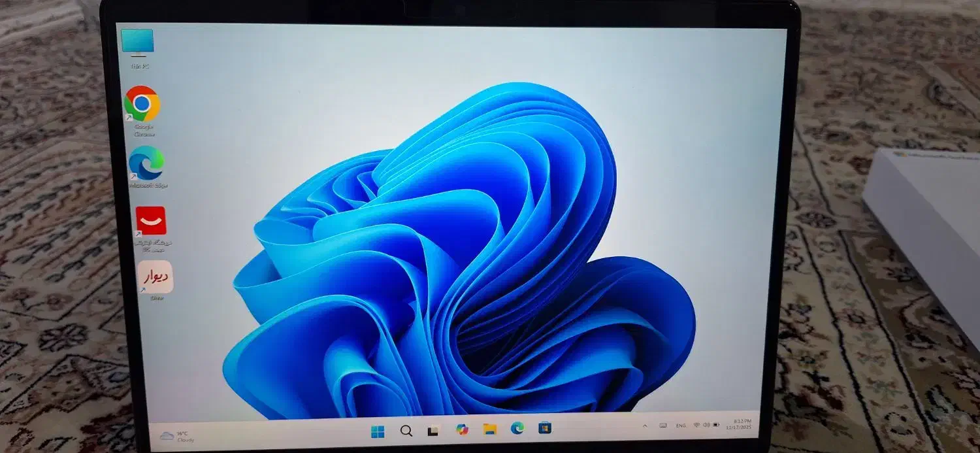
Task: Launch Copilot from the taskbar
Action: tap(462, 429)
